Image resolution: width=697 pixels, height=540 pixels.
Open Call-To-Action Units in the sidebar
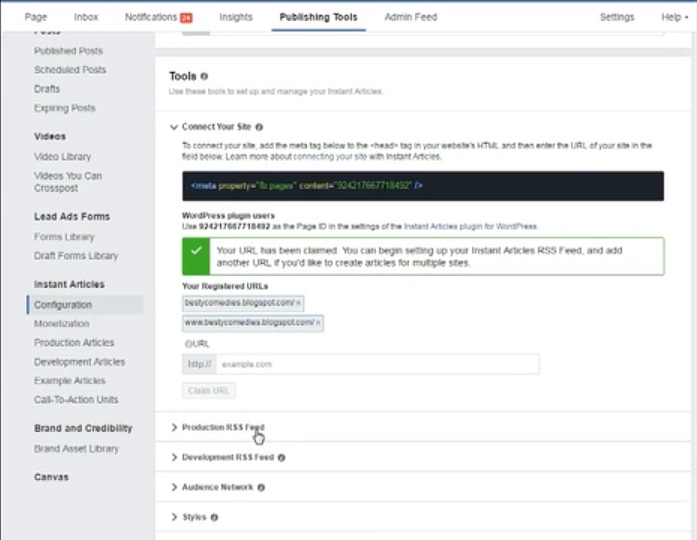pos(76,400)
